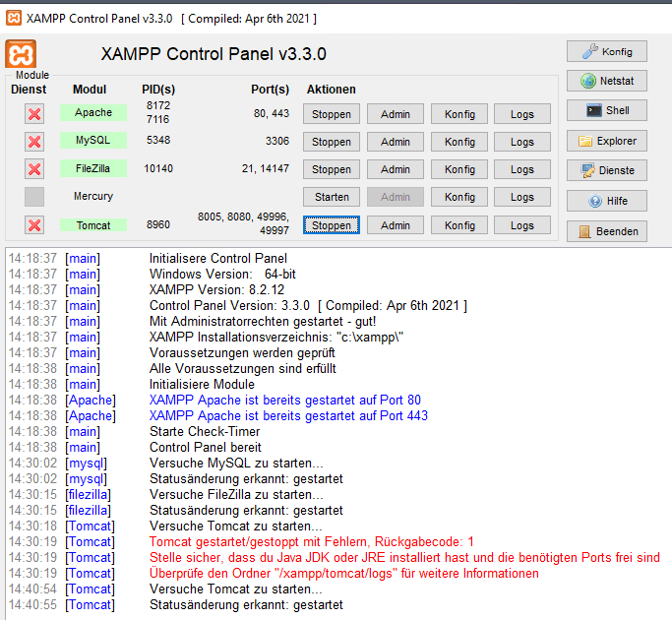The image size is (672, 620).
Task: Launch Shell via the terminal icon
Action: click(x=607, y=110)
